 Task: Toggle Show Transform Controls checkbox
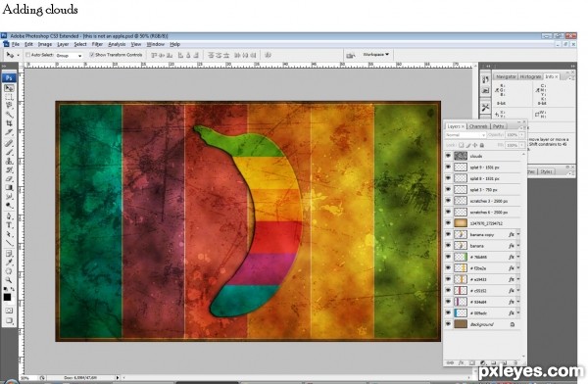click(91, 55)
